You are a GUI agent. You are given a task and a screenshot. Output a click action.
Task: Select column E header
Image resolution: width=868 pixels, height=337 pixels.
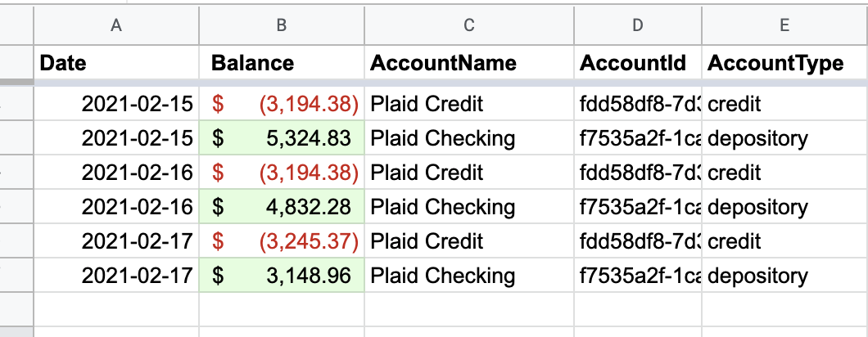coord(784,25)
